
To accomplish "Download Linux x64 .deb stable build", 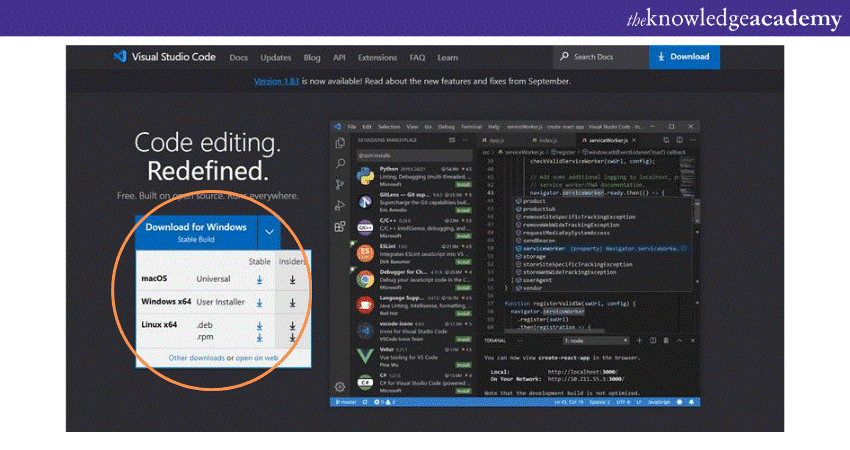I will pos(259,326).
